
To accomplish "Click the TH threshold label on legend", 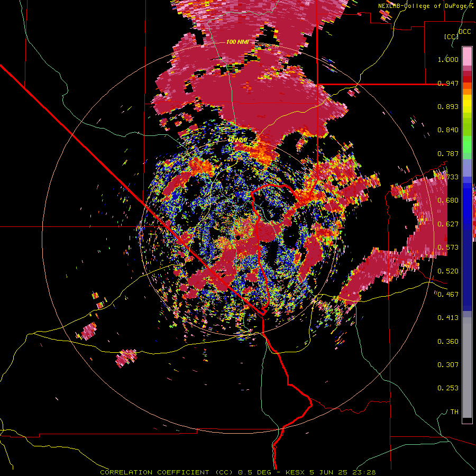I will pos(454,412).
